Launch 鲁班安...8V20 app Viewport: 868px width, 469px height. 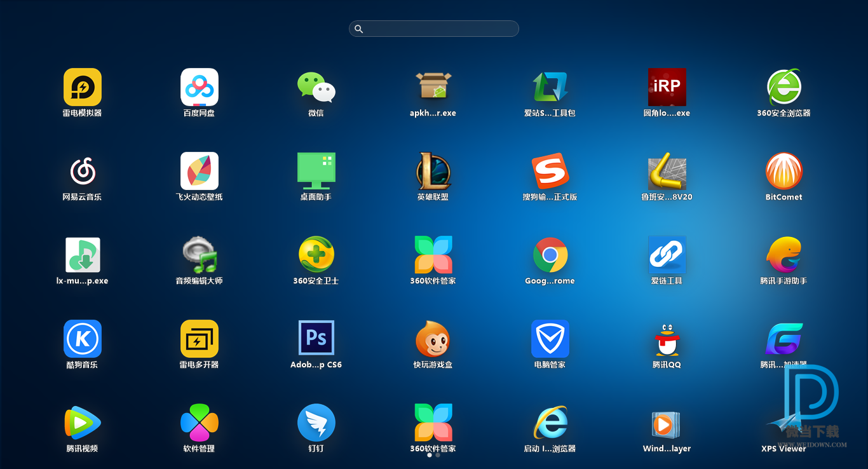(667, 171)
